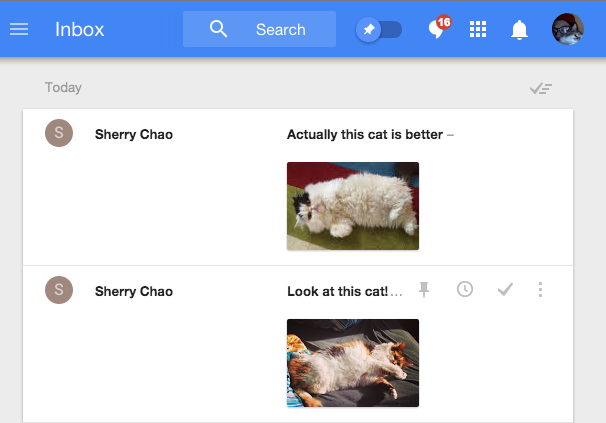Screen dimensions: 606x423
Task: Click Sherry Chao avatar on first email
Action: [x=59, y=134]
